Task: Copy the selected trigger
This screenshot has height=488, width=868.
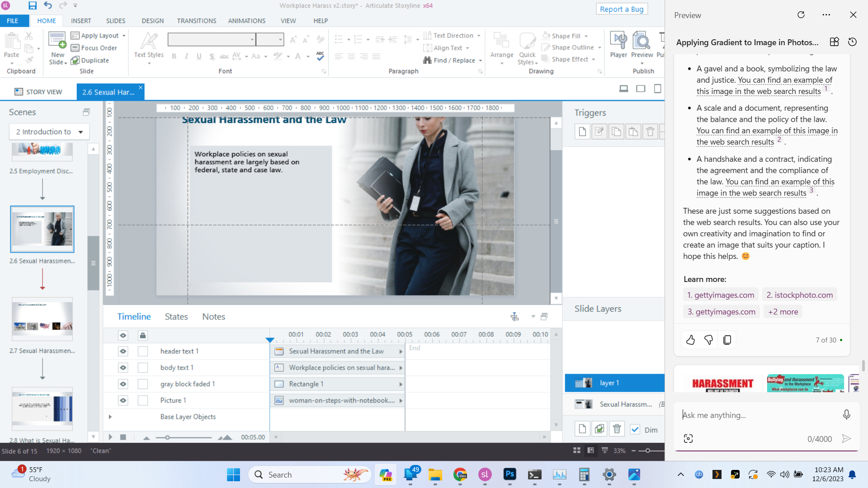Action: 616,131
